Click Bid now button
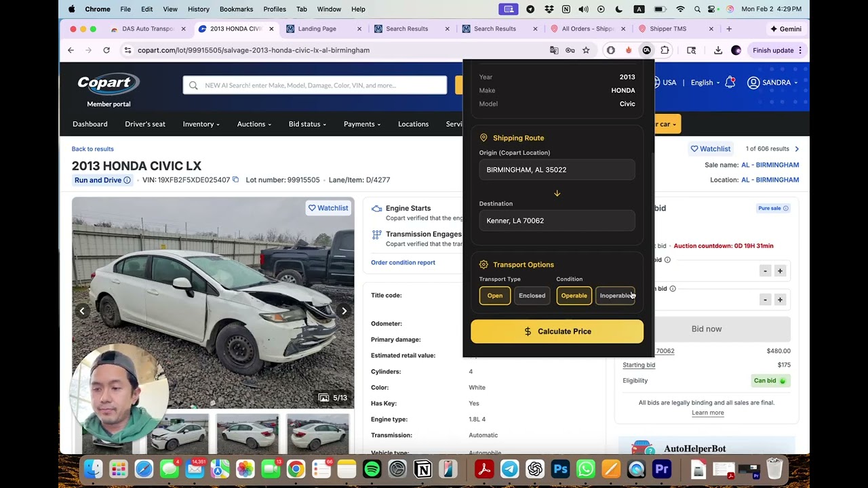This screenshot has width=868, height=488. pos(706,329)
